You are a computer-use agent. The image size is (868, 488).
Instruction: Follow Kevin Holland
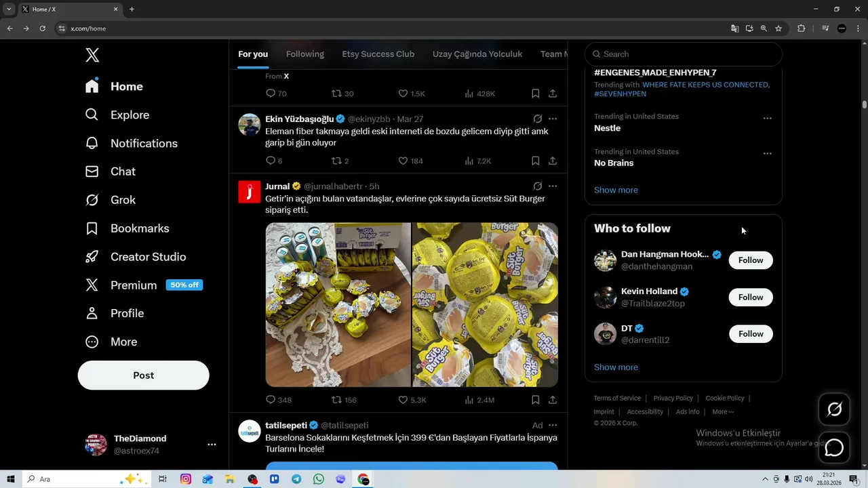(x=751, y=298)
